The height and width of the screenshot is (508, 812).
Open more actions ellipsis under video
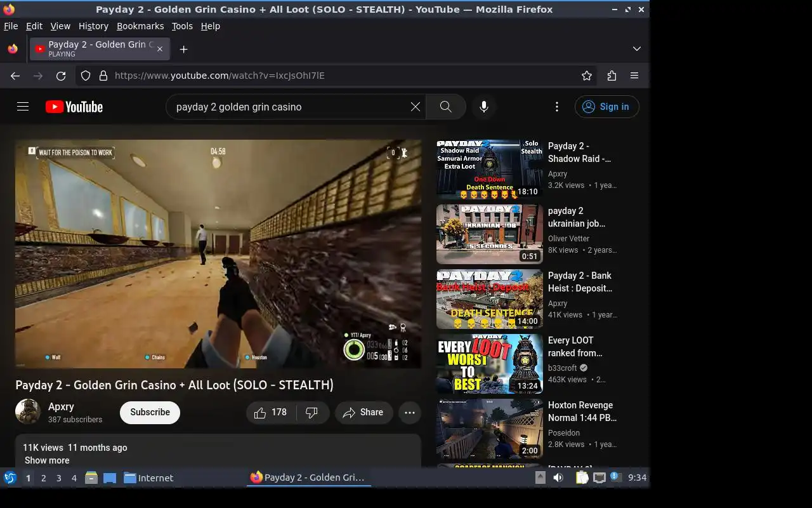coord(410,413)
